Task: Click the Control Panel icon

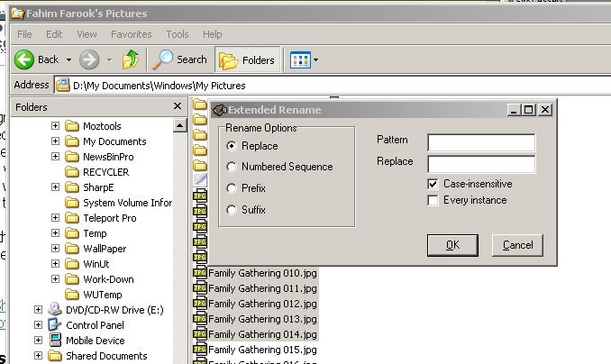Action: [55, 324]
